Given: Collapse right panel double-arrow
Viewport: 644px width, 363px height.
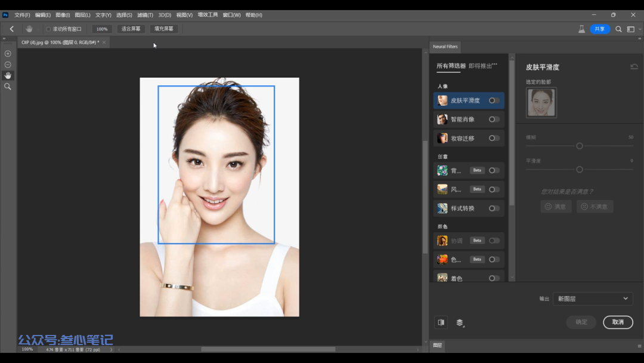Looking at the screenshot, I should (639, 39).
